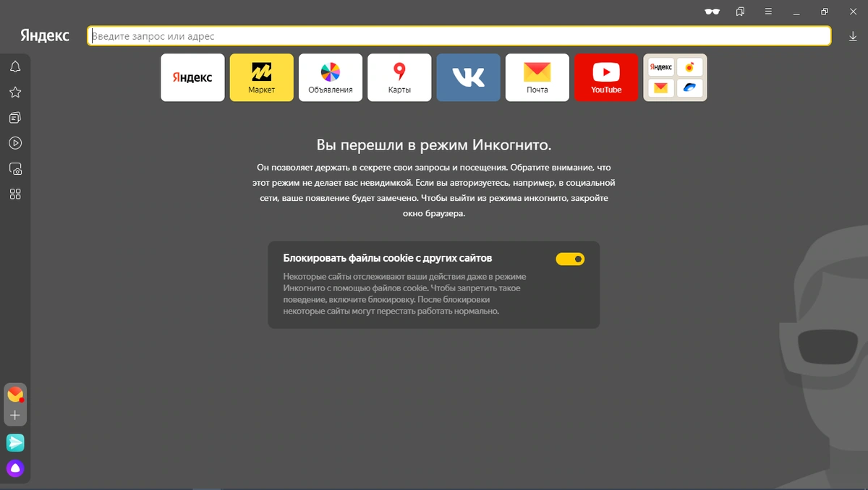Viewport: 868px width, 490px height.
Task: Click text 'некоторые сайты могут перестать работать нормально.'
Action: (x=391, y=311)
